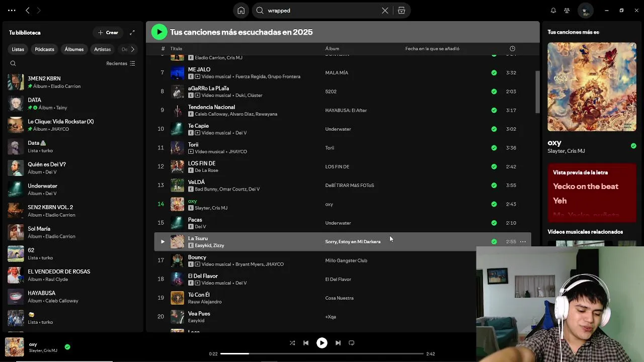This screenshot has width=644, height=362.
Task: Expand Tu biblioteca to full view
Action: click(x=132, y=33)
